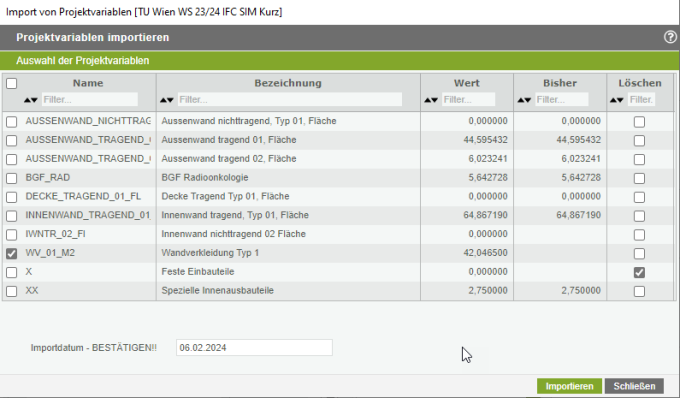Click the Schließen button
The width and height of the screenshot is (680, 398).
[634, 386]
